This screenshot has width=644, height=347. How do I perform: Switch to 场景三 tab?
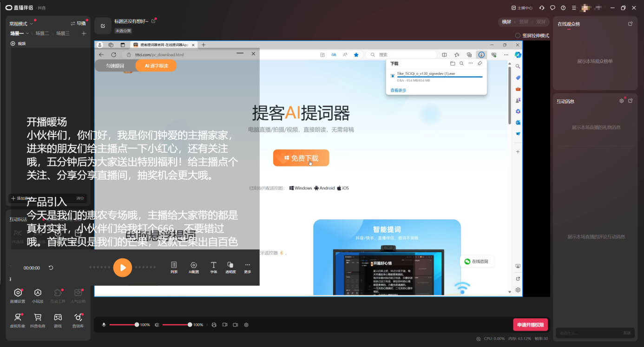(x=63, y=33)
